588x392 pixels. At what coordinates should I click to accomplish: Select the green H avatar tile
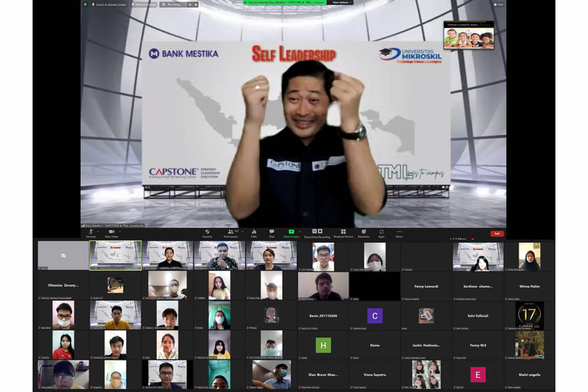323,345
